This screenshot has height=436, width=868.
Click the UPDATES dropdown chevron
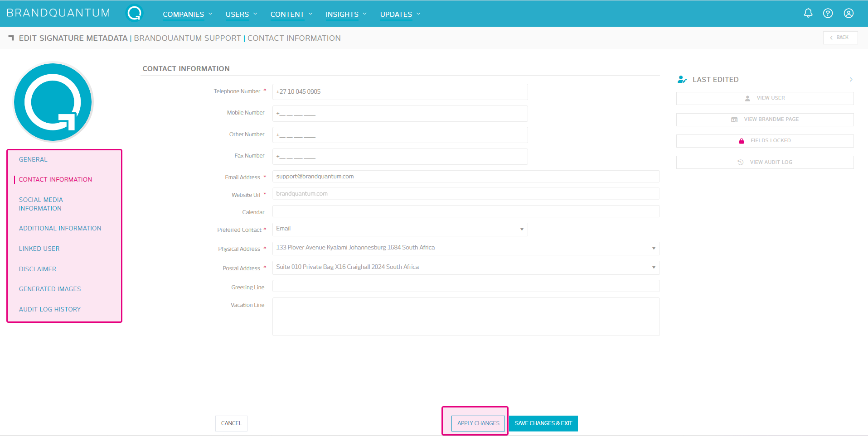tap(418, 14)
